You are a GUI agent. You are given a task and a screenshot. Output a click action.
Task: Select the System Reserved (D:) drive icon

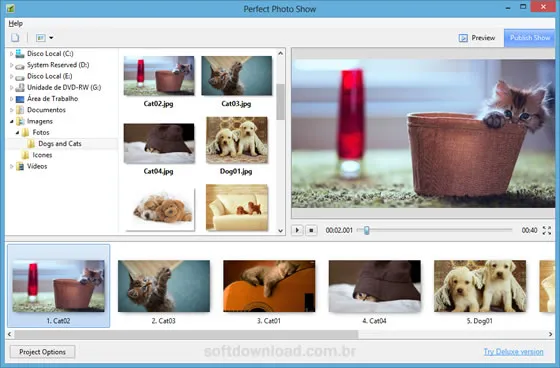20,65
